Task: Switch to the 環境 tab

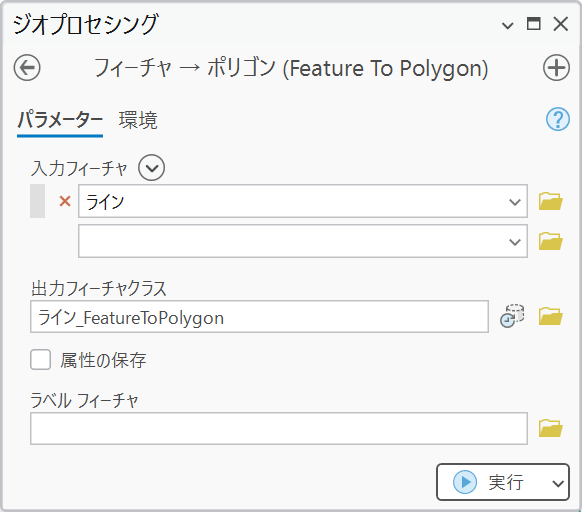Action: pyautogui.click(x=138, y=120)
